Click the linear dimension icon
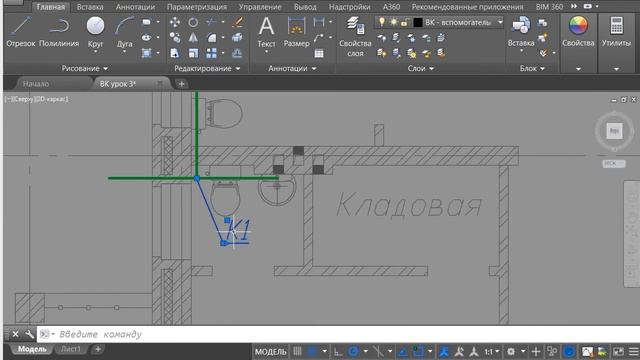This screenshot has width=640, height=360. [x=319, y=22]
